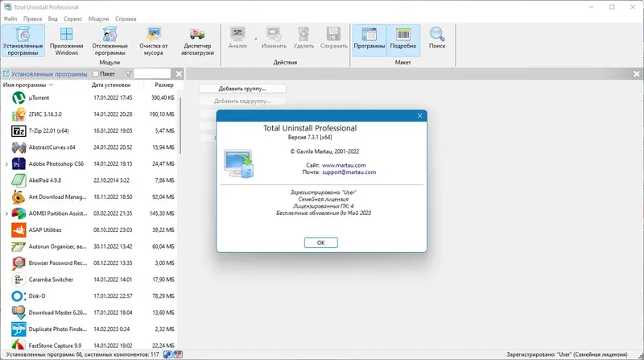Click the second status bar icon

pos(178,354)
